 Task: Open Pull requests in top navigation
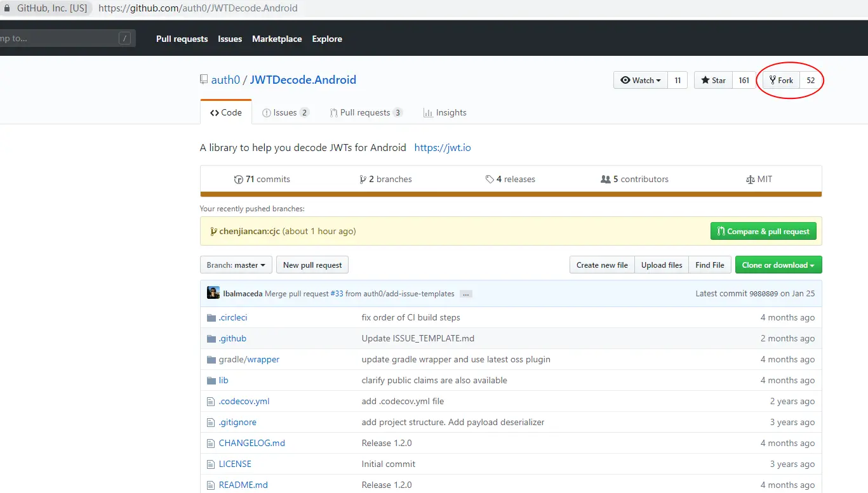tap(182, 39)
